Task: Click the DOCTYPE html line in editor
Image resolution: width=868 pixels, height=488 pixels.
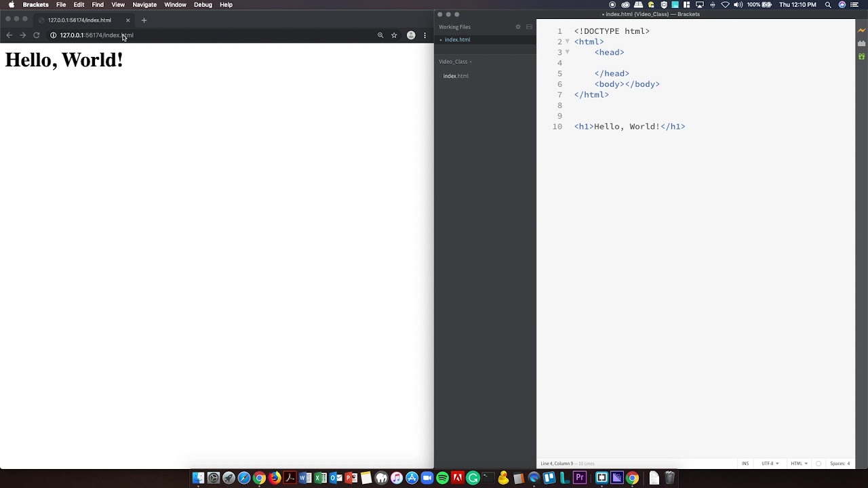Action: tap(612, 31)
